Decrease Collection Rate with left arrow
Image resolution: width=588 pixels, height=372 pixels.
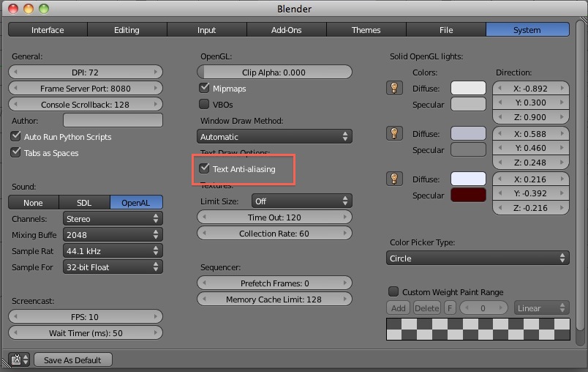(x=204, y=233)
